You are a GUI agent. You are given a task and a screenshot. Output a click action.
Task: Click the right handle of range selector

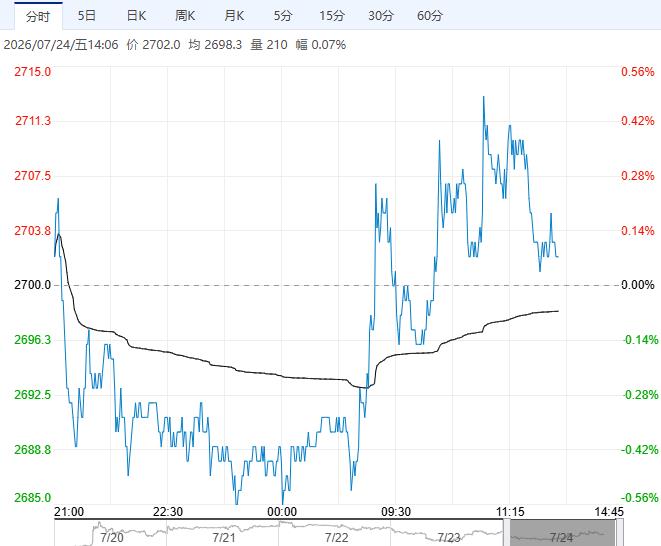pyautogui.click(x=619, y=532)
